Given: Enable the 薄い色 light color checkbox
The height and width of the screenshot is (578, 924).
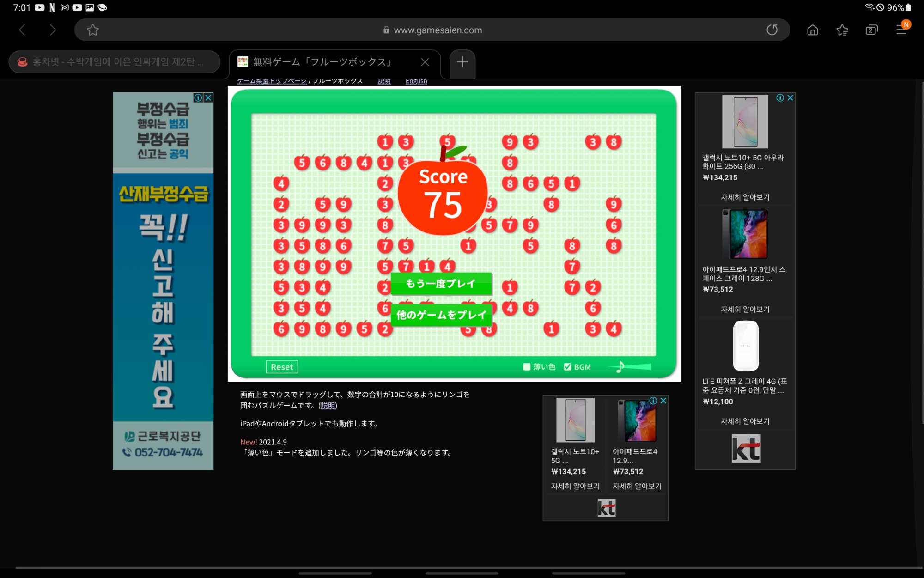Looking at the screenshot, I should 527,367.
